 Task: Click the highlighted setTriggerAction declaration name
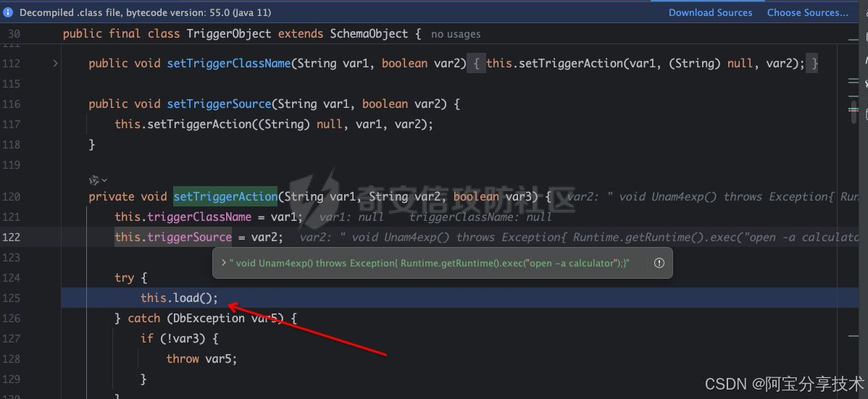point(225,196)
